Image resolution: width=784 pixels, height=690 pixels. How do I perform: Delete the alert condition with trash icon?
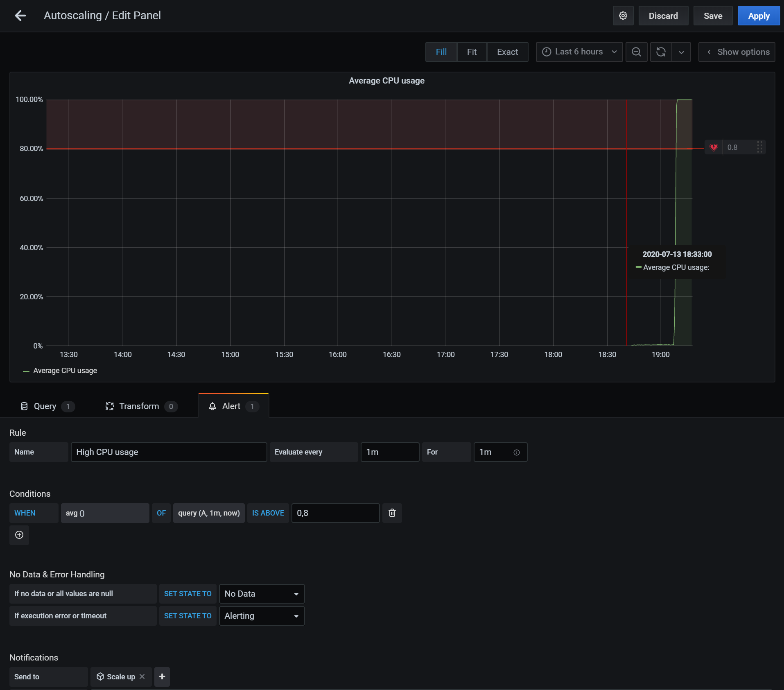click(x=392, y=513)
